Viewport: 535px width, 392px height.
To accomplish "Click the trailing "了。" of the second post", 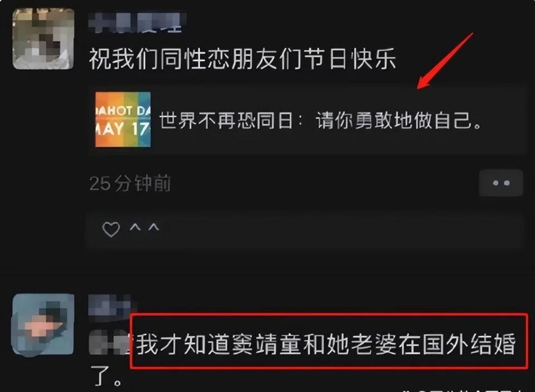I will click(x=106, y=376).
